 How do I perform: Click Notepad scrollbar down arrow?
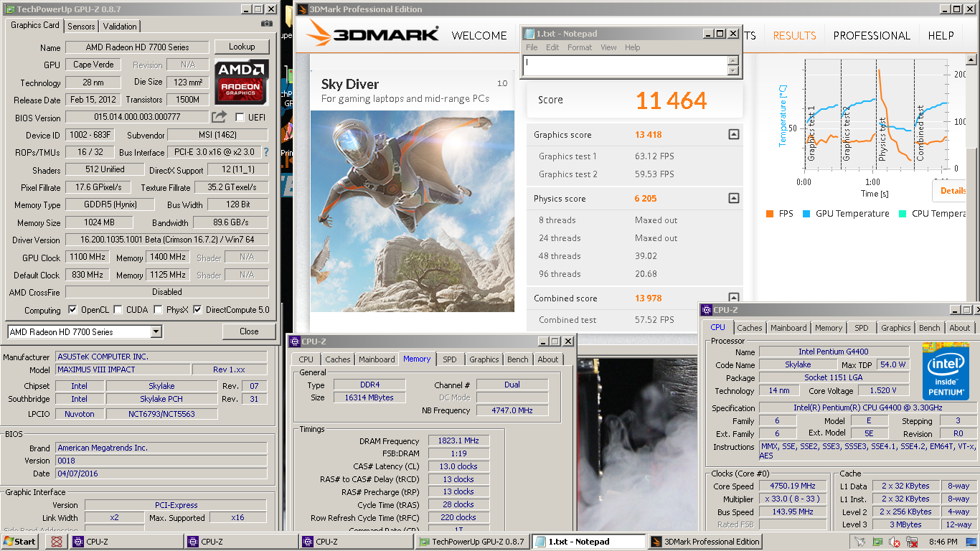coord(732,70)
